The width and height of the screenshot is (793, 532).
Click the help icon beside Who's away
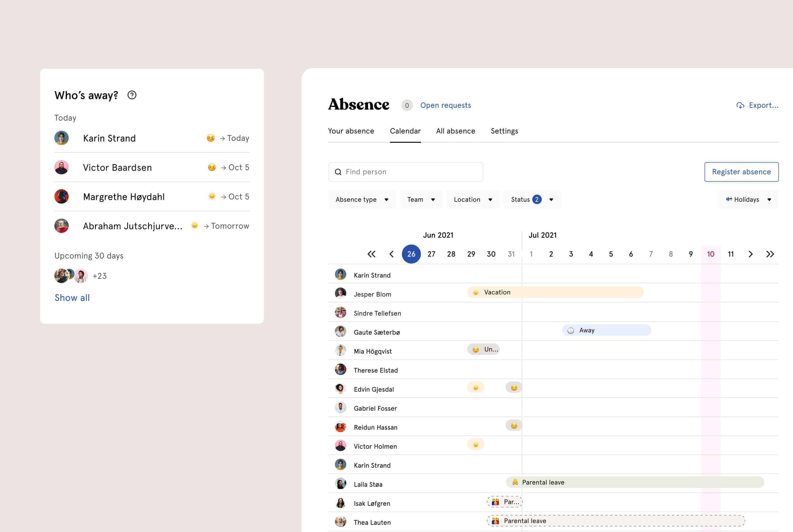tap(132, 95)
